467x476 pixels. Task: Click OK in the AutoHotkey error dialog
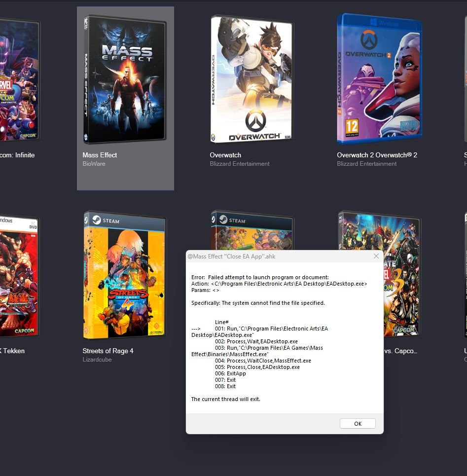tap(358, 424)
